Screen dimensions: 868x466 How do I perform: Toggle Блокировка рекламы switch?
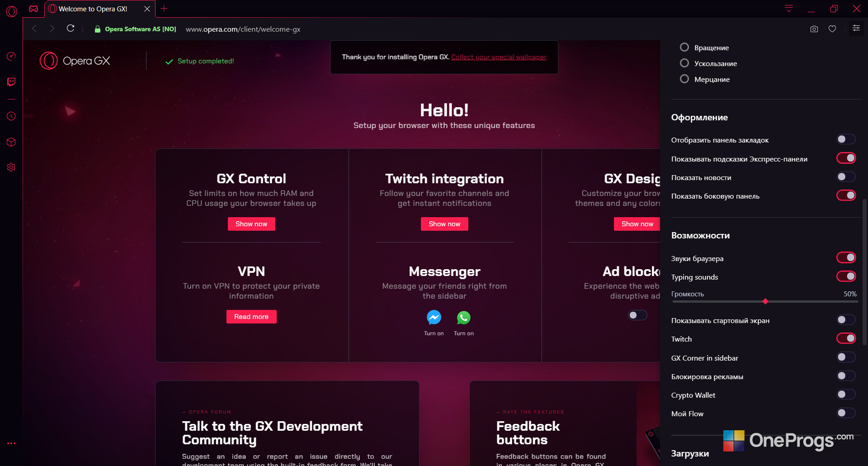pyautogui.click(x=846, y=376)
